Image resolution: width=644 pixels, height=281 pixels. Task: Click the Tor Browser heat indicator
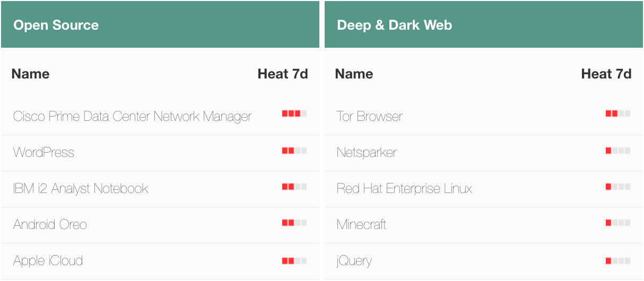(618, 113)
